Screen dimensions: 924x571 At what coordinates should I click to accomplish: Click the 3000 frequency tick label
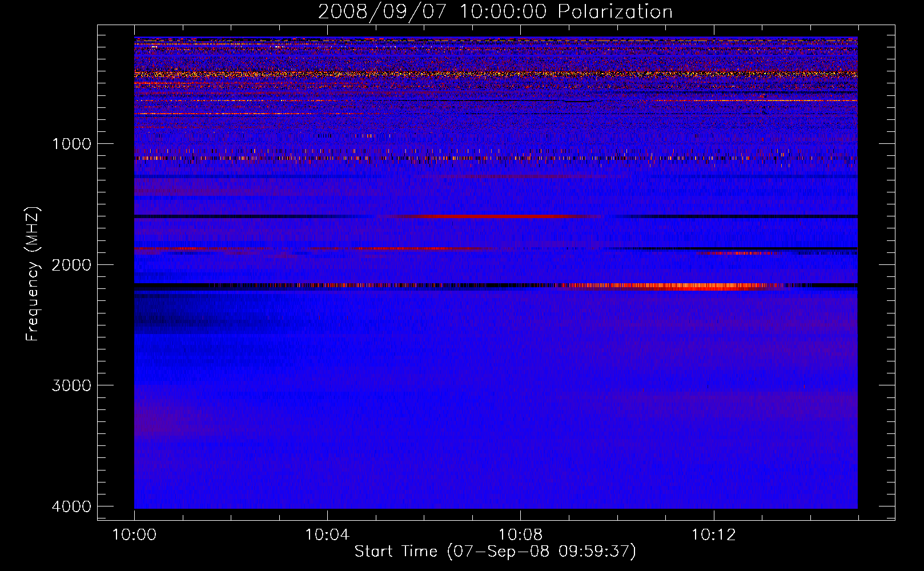pyautogui.click(x=71, y=385)
